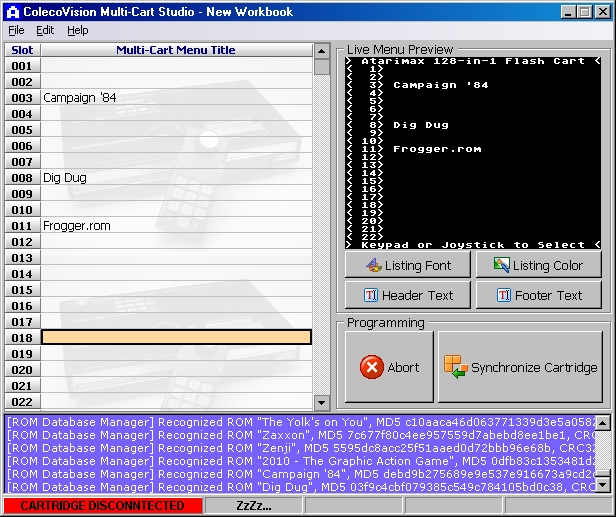Click the Multi-Cart Menu Title column header
Image resolution: width=616 pixels, height=517 pixels.
click(x=176, y=50)
